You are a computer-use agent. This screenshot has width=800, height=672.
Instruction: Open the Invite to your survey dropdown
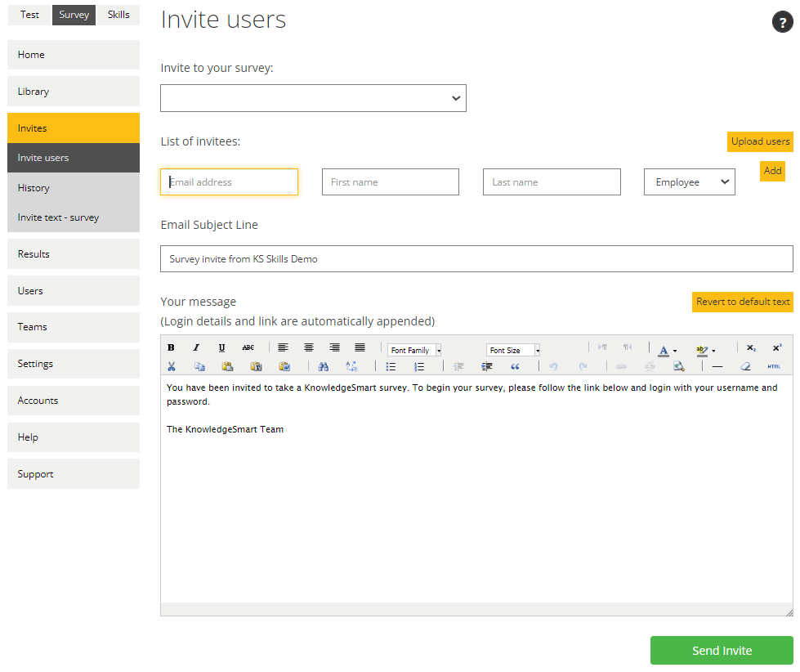click(x=313, y=98)
